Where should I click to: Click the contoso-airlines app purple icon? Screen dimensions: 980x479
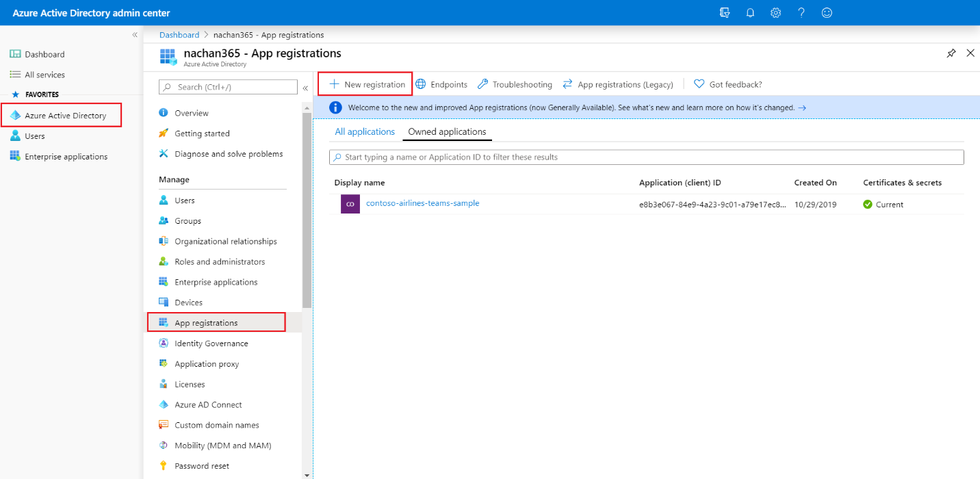pos(350,204)
